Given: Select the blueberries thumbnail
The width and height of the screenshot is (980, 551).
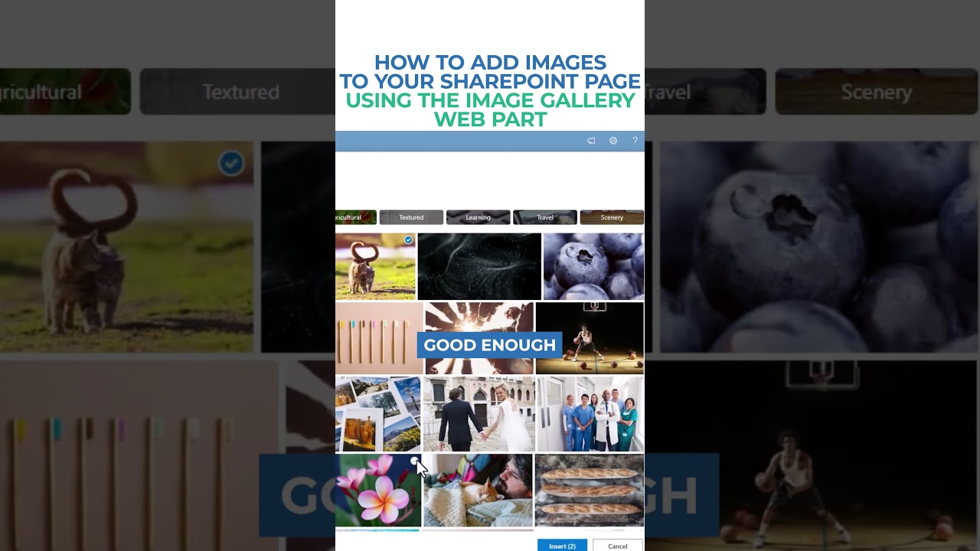Looking at the screenshot, I should click(x=593, y=266).
